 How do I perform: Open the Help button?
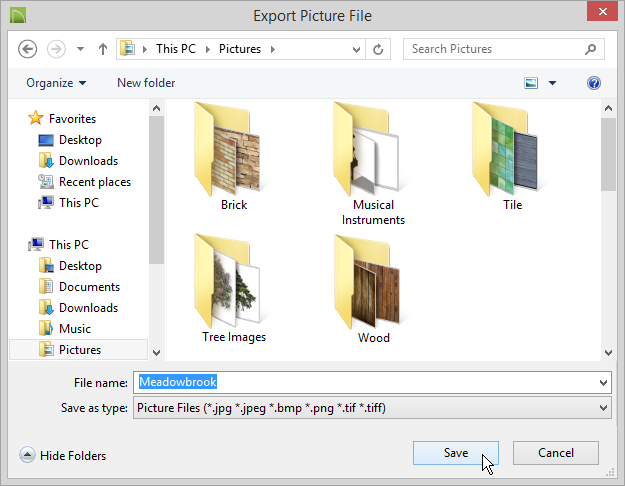594,83
